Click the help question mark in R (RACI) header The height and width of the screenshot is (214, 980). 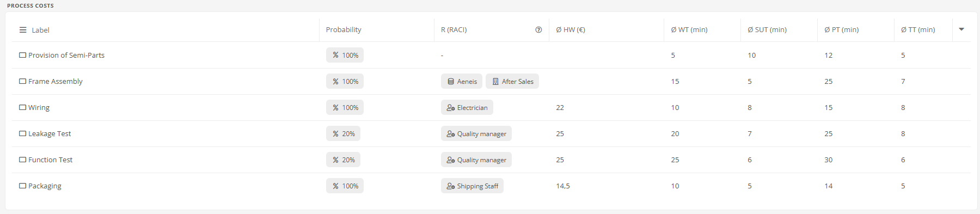click(538, 30)
